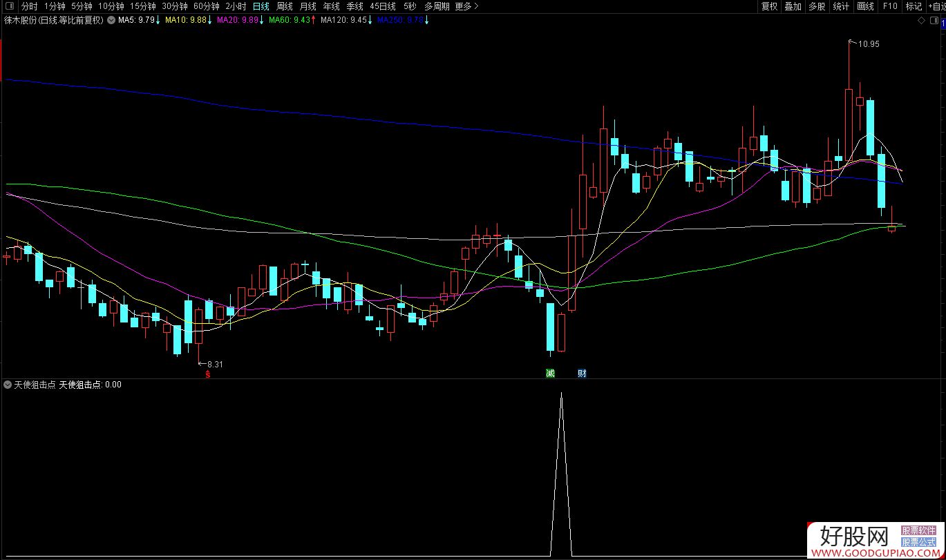Select the 5分钟 period tab
946x560 pixels.
pos(82,6)
